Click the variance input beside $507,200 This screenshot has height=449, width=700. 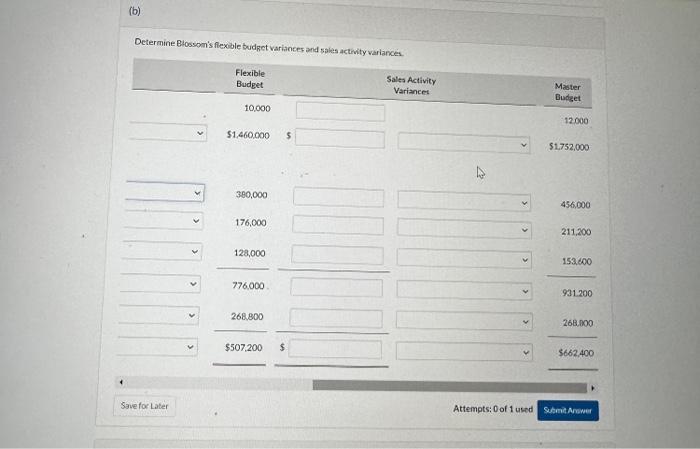pos(335,349)
